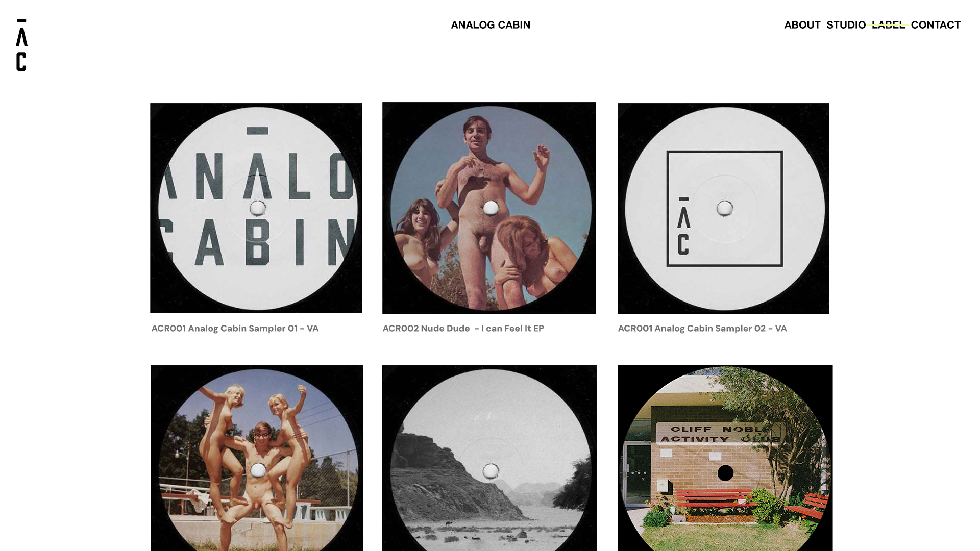Click the ACR002 Nude Dude I can Feel It EP title
This screenshot has height=551, width=980.
(x=463, y=329)
